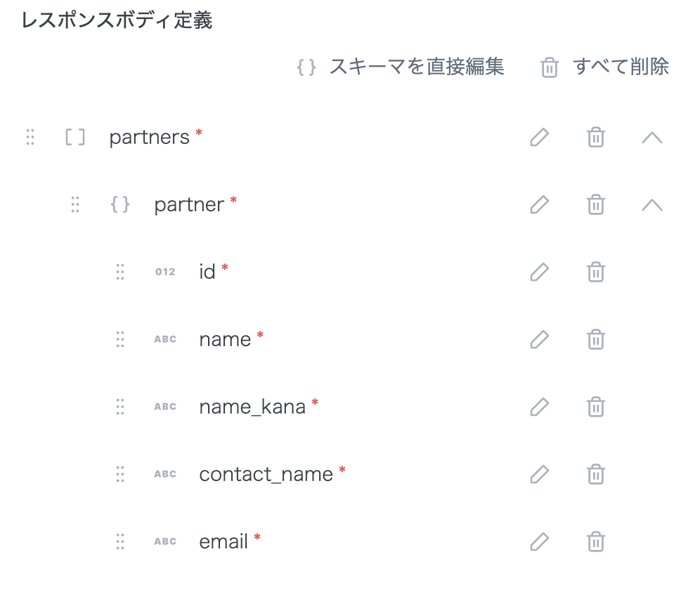Viewport: 700px width, 590px height.
Task: Edit the partner object field
Action: 539,204
